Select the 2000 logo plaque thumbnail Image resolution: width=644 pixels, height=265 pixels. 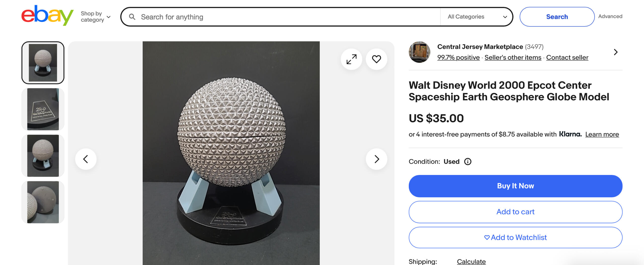pyautogui.click(x=43, y=109)
